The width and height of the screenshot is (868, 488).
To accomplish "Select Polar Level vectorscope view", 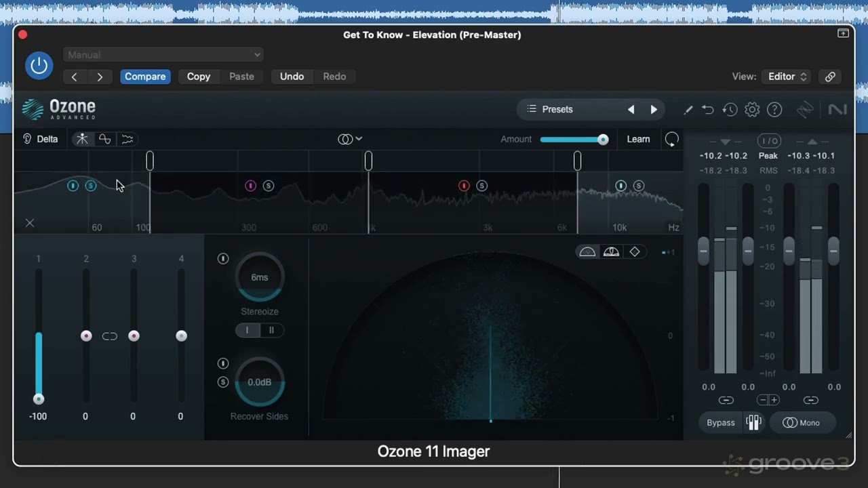I will [x=612, y=252].
